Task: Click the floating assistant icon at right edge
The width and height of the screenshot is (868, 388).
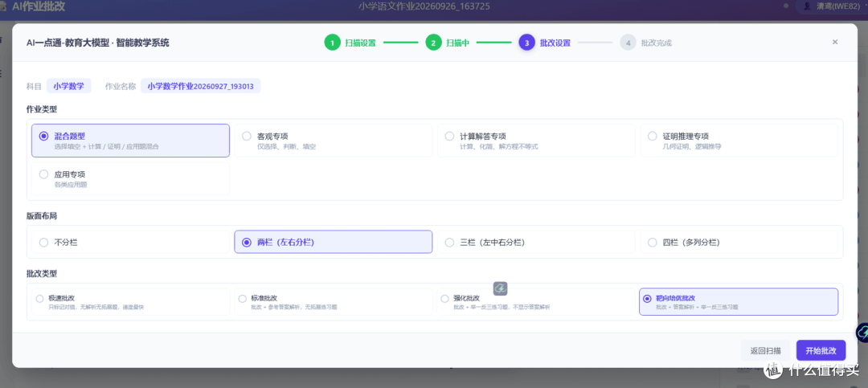Action: [862, 333]
